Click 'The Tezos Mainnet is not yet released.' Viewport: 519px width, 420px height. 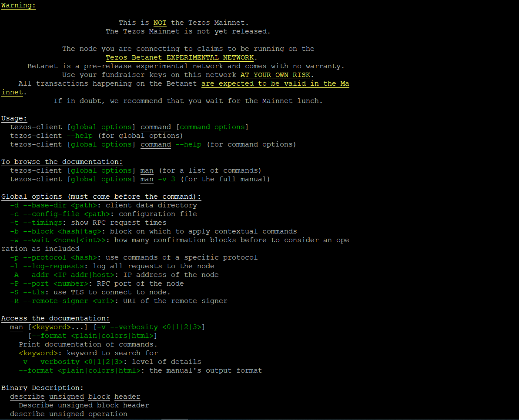click(x=188, y=31)
